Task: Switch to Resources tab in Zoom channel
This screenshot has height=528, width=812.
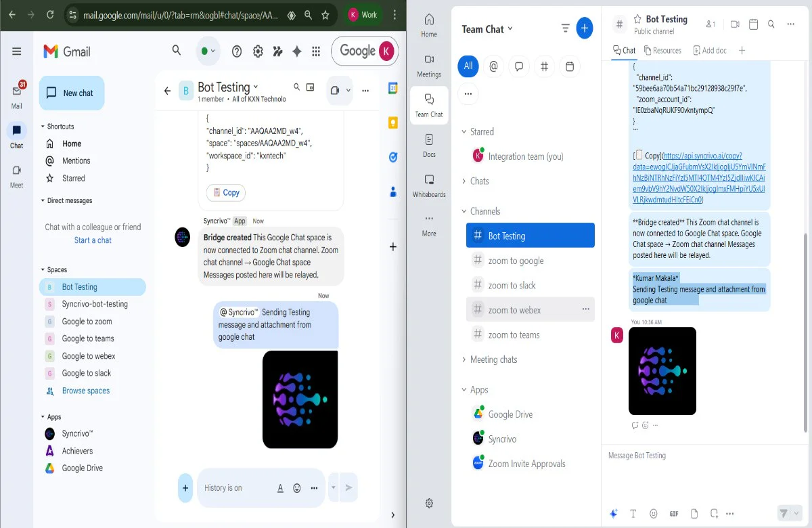Action: (662, 50)
